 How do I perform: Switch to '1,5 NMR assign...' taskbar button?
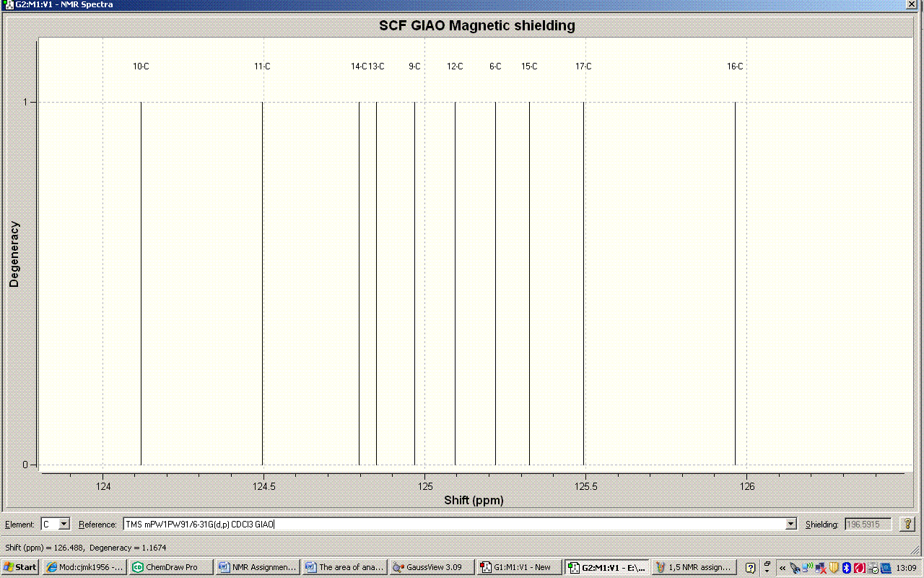(693, 567)
